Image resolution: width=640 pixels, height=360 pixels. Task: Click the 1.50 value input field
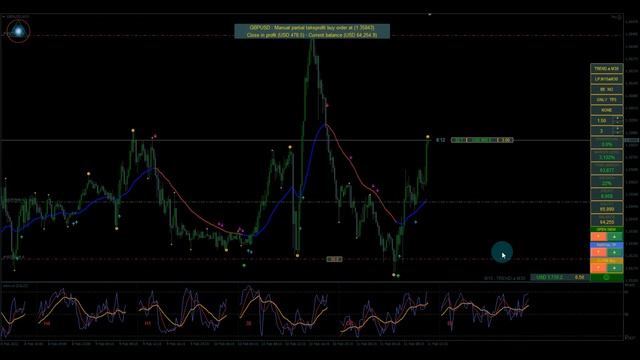602,120
